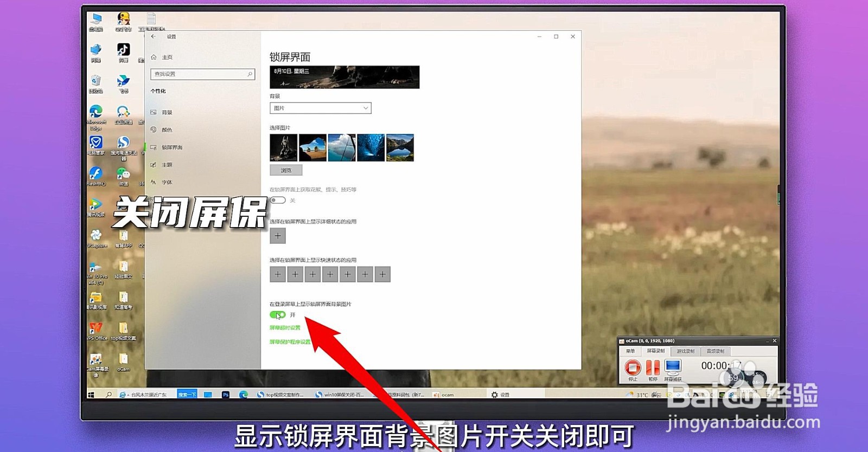Open the Windows Start menu
This screenshot has height=452, width=868.
[91, 395]
